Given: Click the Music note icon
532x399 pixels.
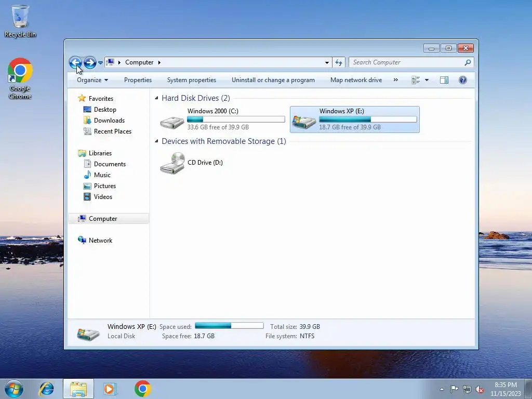Looking at the screenshot, I should point(87,175).
